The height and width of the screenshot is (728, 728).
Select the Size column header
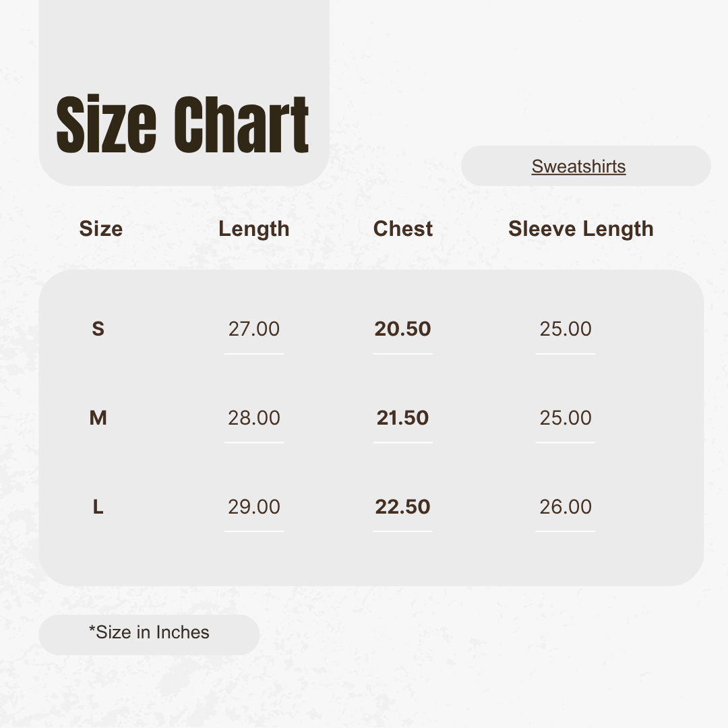click(x=100, y=229)
